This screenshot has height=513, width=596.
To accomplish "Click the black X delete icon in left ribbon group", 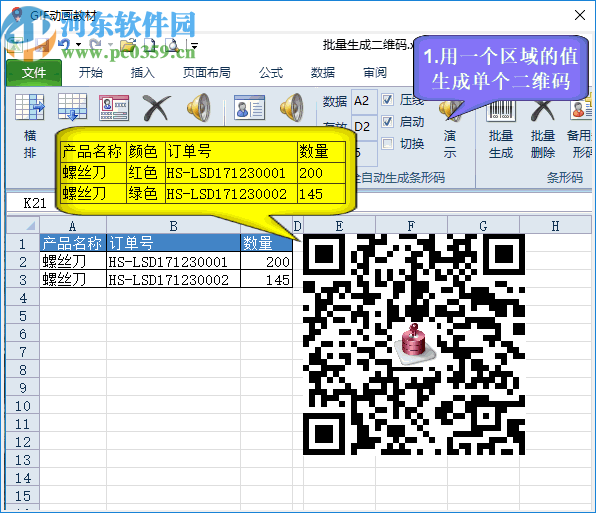I will pos(157,108).
